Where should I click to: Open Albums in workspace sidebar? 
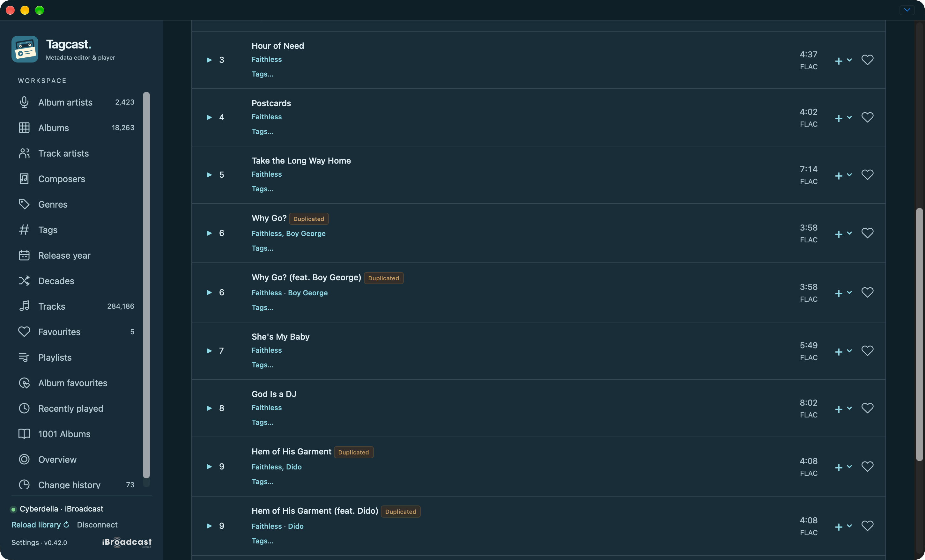(77, 128)
